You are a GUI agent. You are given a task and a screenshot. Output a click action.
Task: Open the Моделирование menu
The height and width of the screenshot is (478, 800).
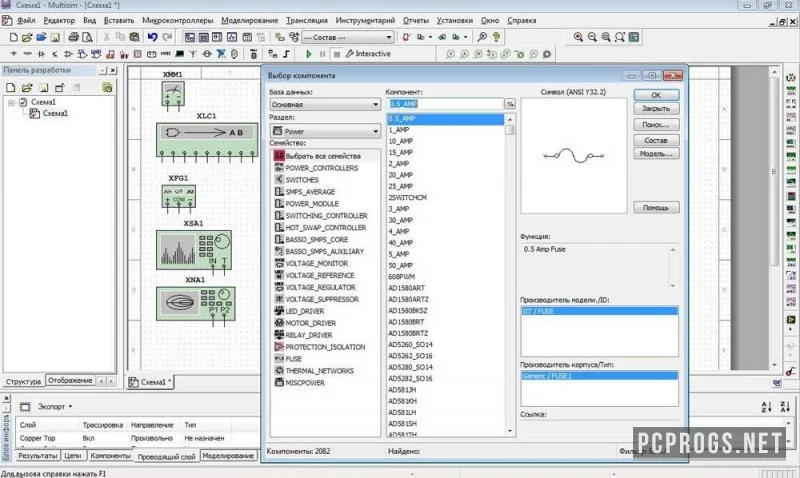pyautogui.click(x=249, y=20)
